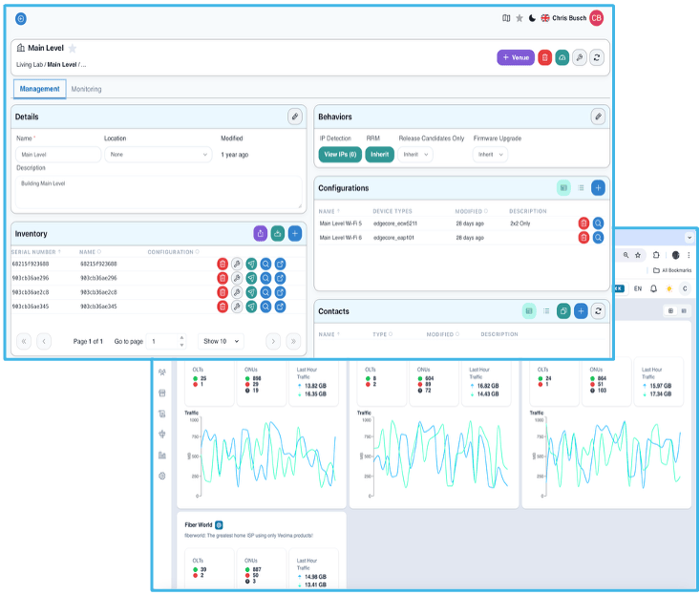
Task: Open the Location dropdown in Details
Action: (158, 154)
